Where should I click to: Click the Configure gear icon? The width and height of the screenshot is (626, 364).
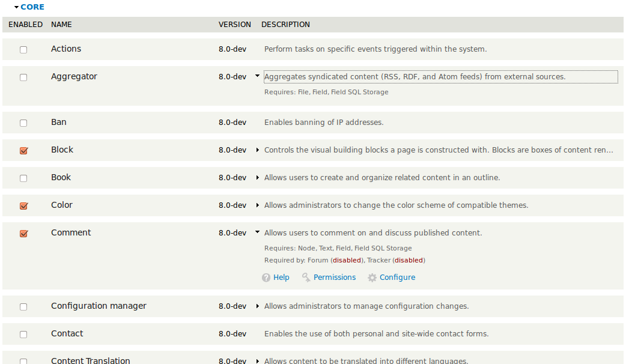tap(372, 278)
